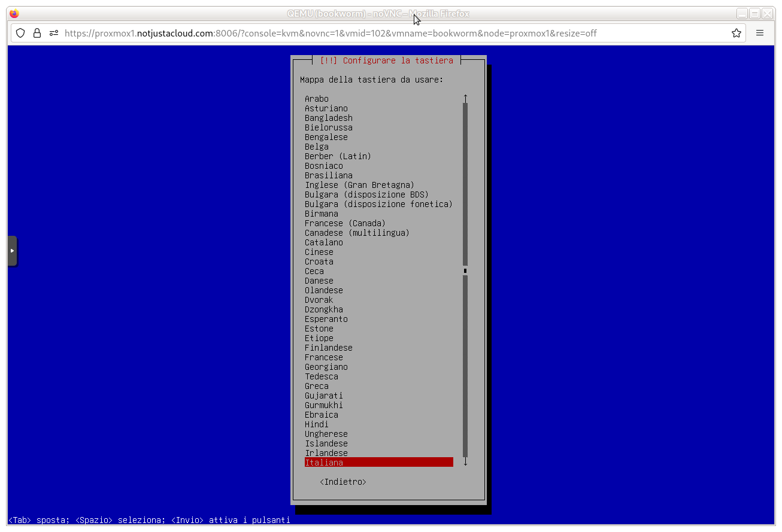
Task: Open the site permissions icon in address bar
Action: point(54,34)
